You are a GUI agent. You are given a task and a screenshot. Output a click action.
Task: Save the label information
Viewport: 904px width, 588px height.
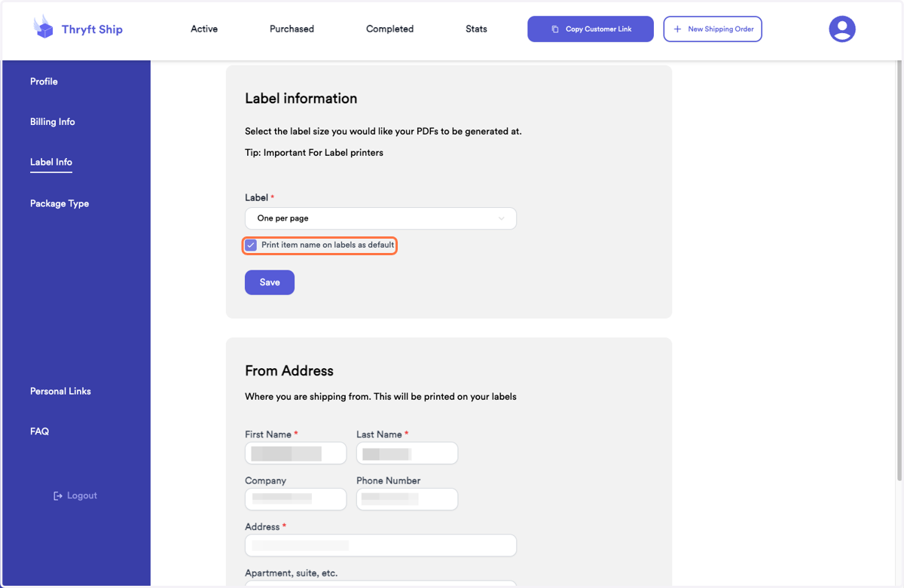(270, 282)
